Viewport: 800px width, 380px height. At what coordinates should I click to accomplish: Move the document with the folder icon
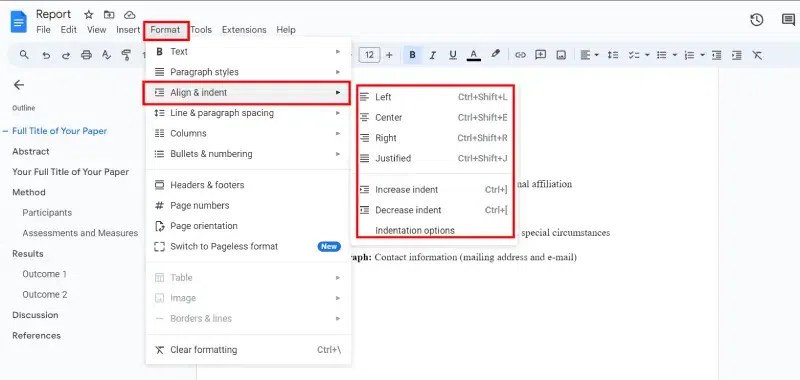tap(109, 15)
